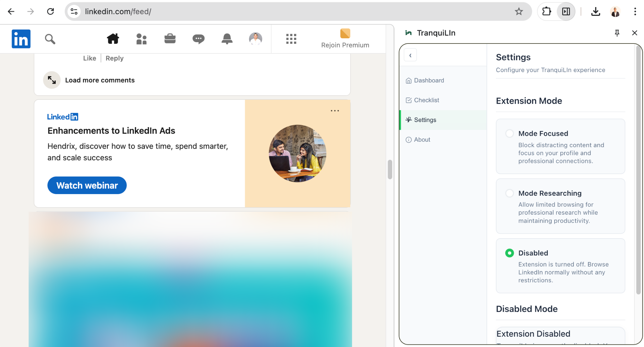644x347 pixels.
Task: Click the Watch webinar button
Action: 87,185
